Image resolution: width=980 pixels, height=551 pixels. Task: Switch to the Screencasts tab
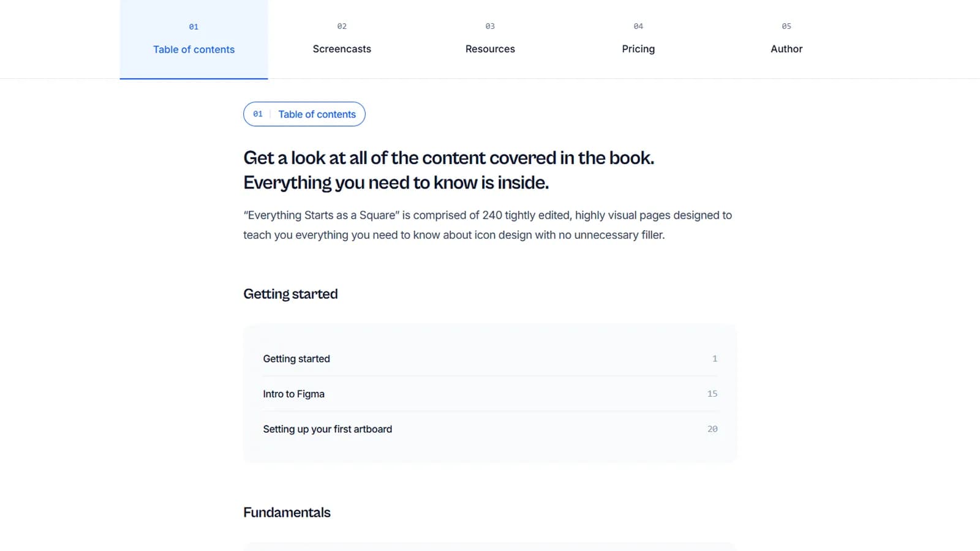(x=341, y=49)
